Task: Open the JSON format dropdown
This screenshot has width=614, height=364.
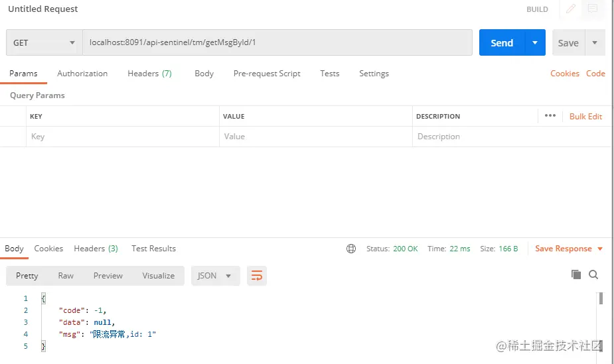Action: pyautogui.click(x=215, y=276)
